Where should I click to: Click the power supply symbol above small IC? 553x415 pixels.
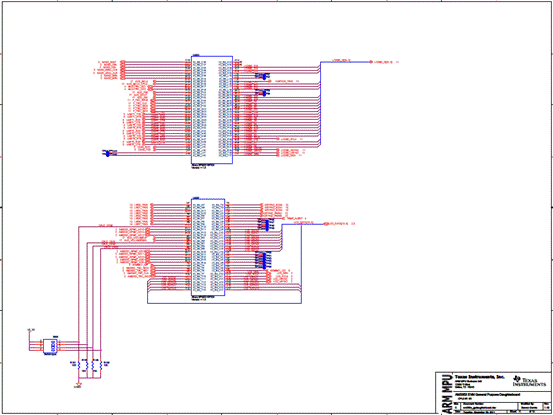coord(30,331)
